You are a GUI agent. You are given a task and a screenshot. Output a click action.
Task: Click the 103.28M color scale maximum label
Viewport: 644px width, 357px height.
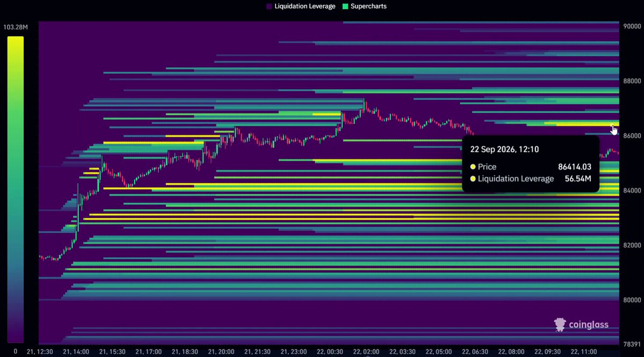click(16, 27)
